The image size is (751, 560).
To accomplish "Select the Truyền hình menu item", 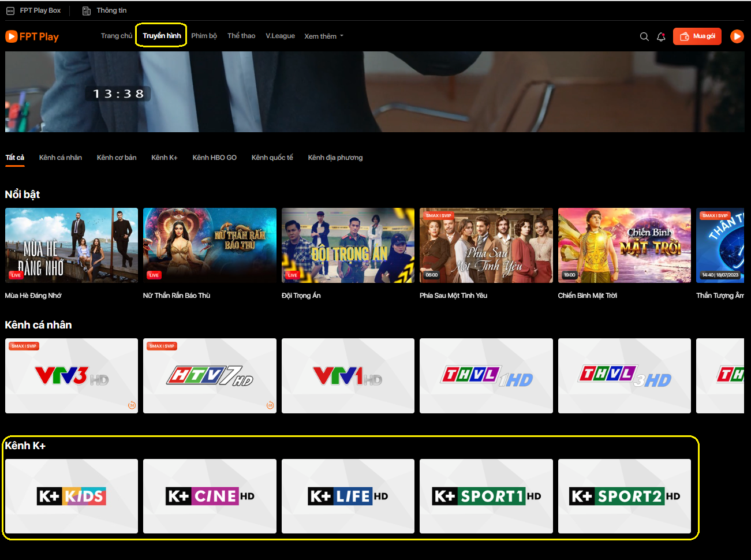I will (x=162, y=36).
